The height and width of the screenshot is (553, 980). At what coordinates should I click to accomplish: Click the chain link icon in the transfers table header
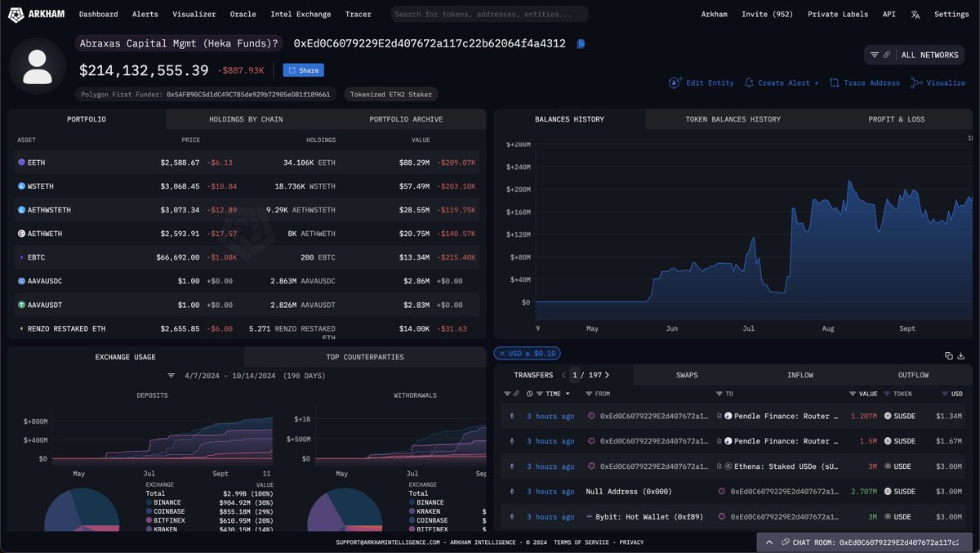point(516,394)
